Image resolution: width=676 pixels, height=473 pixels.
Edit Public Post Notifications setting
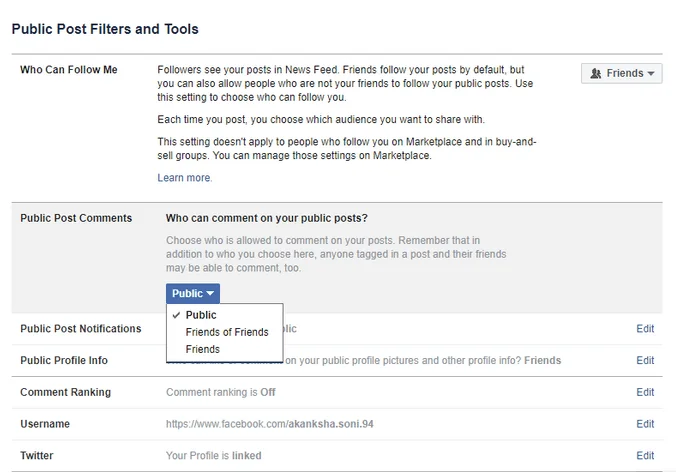[645, 329]
